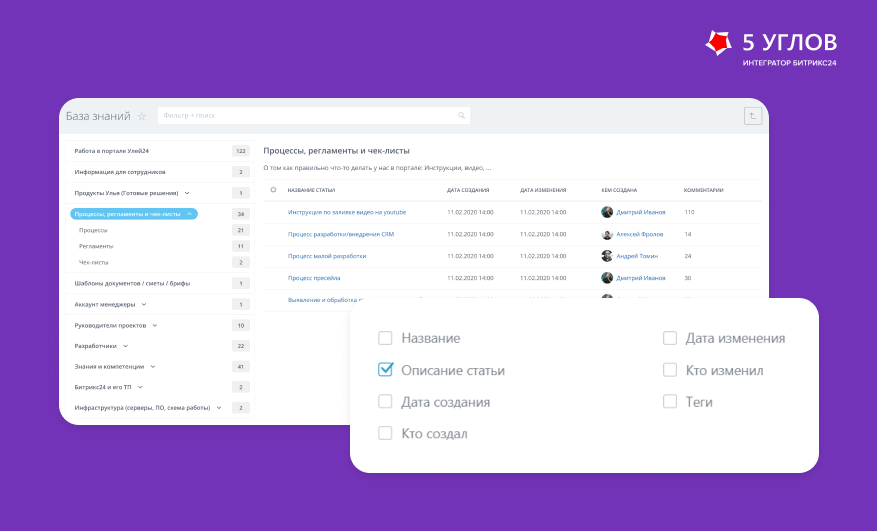Open table settings gear icon
Viewport: 877px width, 531px height.
[x=274, y=190]
